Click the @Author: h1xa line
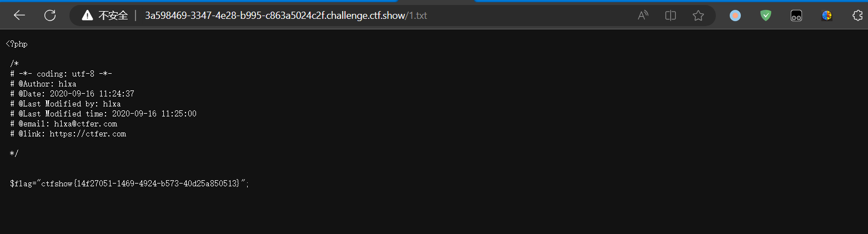 coord(43,84)
